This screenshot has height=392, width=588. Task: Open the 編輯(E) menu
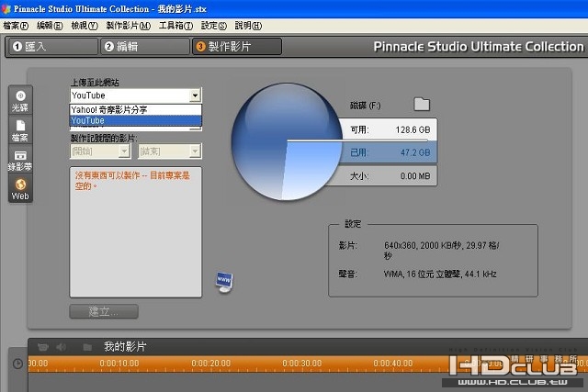50,26
